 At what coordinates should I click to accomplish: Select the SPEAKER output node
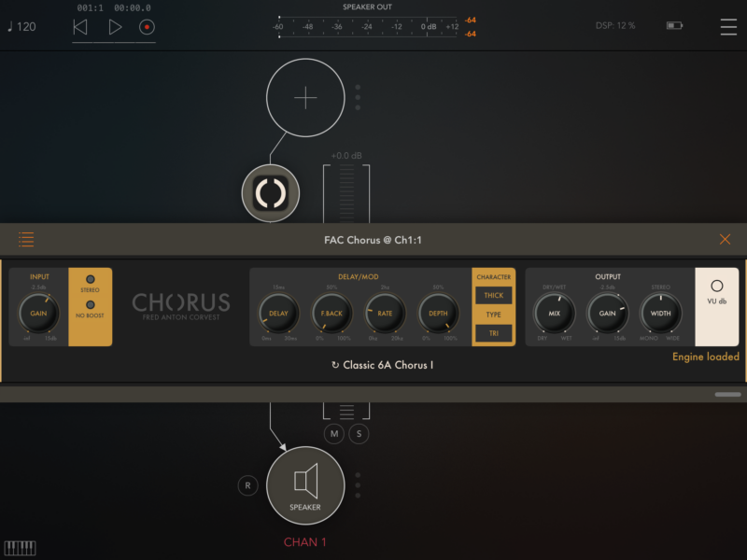[x=305, y=485]
